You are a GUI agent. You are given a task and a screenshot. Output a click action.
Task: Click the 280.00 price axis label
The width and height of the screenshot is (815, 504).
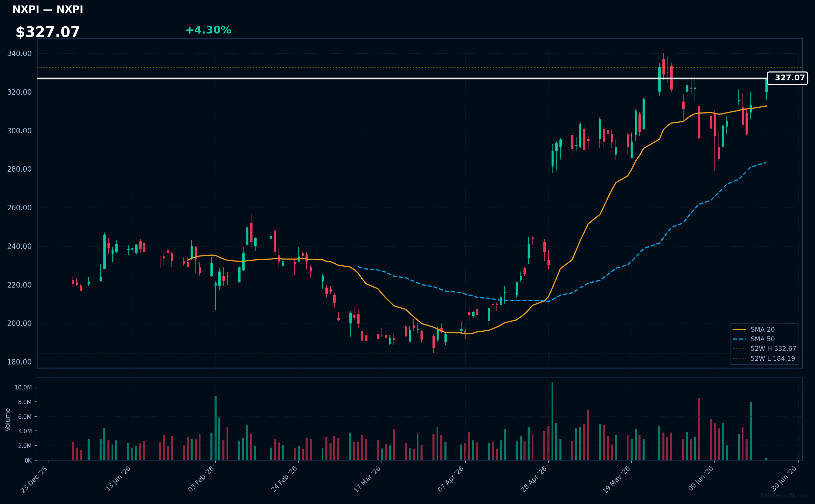pos(20,169)
